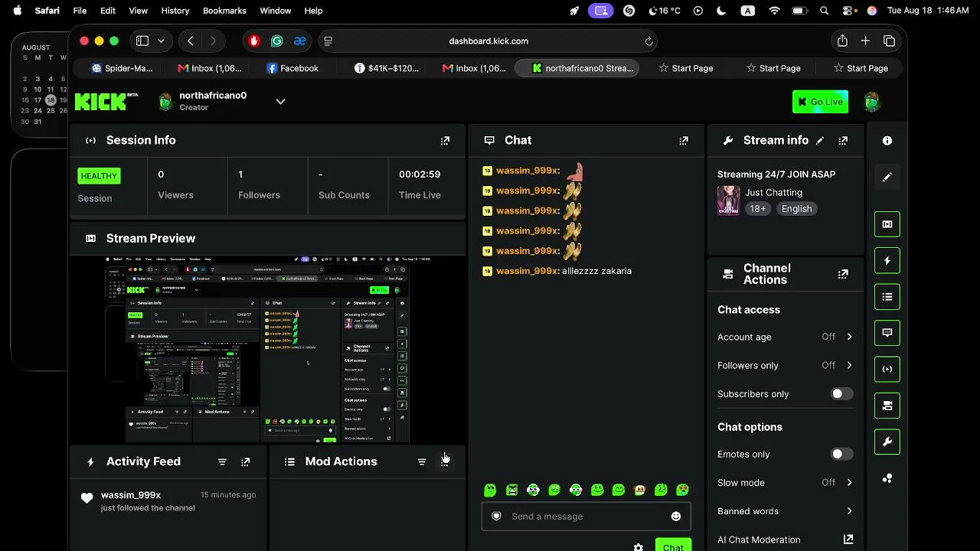This screenshot has width=980, height=551.
Task: Toggle Activity Feed lightning icon in the right sidebar
Action: [x=887, y=260]
